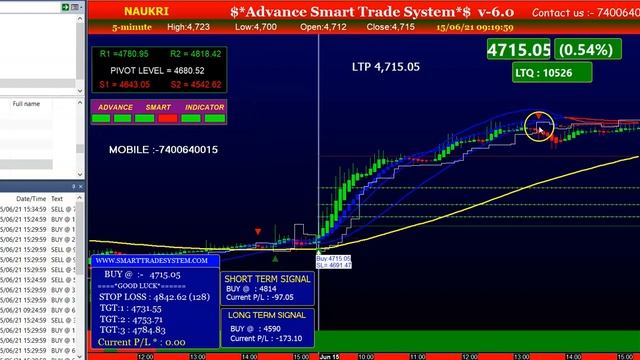Click TGT:3 : 4784.83 target
Viewport: 640px width, 360px height.
pyautogui.click(x=132, y=330)
